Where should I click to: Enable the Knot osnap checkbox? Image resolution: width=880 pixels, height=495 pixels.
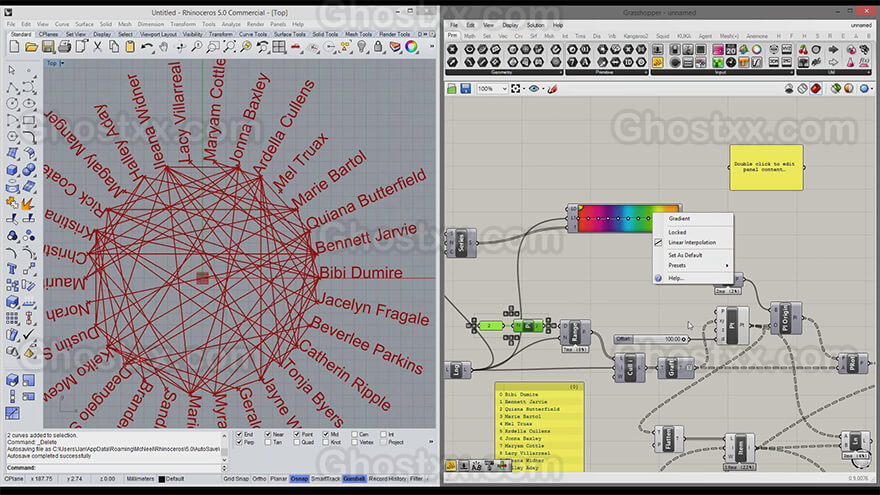pyautogui.click(x=326, y=442)
